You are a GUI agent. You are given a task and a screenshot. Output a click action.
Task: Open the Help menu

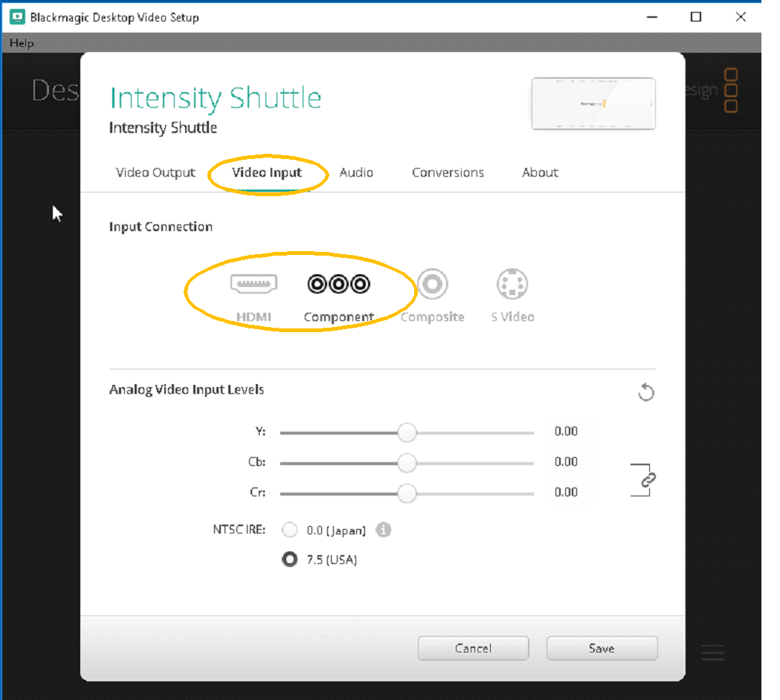22,43
